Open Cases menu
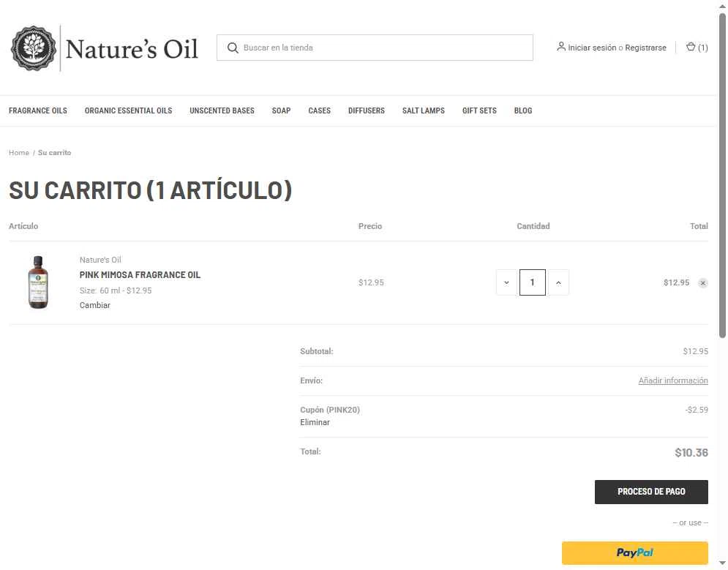The width and height of the screenshot is (728, 570). click(x=320, y=110)
